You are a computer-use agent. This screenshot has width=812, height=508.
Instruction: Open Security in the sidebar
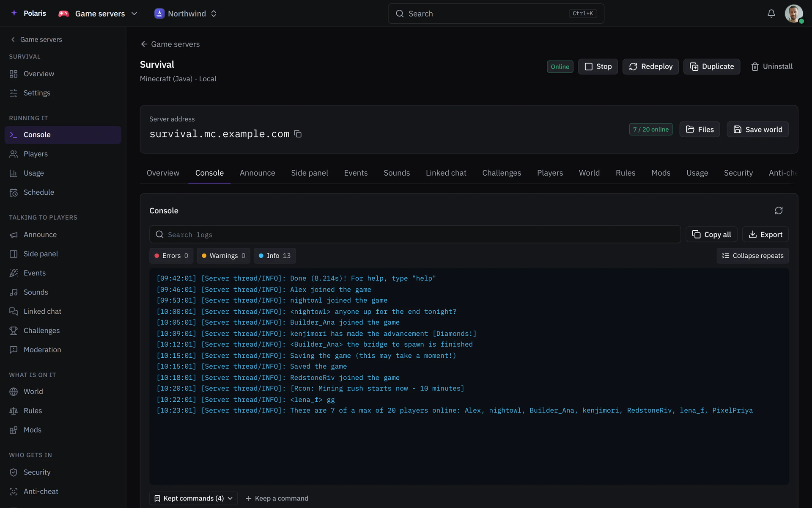[x=63, y=472]
